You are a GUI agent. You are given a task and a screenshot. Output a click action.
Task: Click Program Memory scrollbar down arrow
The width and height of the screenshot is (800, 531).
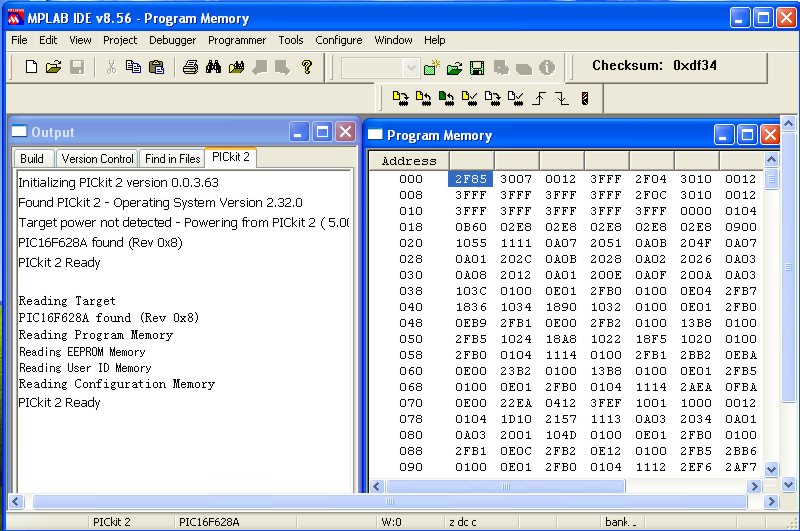click(x=771, y=470)
